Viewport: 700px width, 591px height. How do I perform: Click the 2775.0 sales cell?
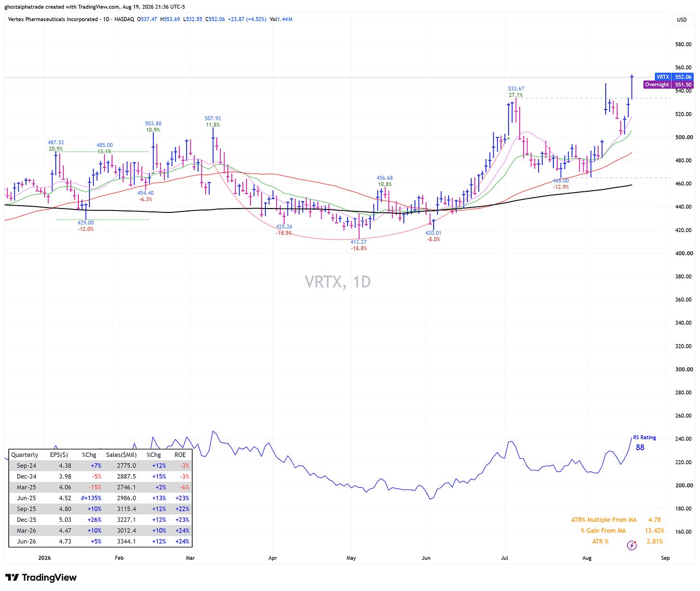pos(126,466)
